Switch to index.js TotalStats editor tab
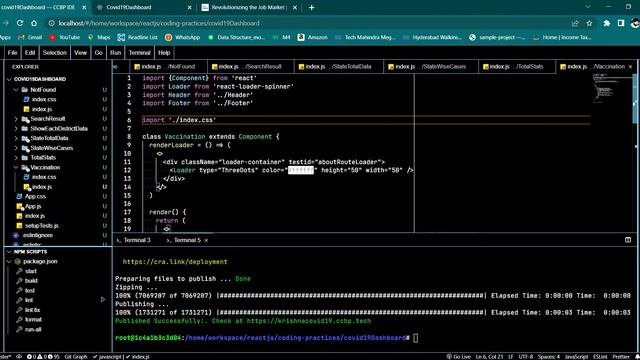Image resolution: width=640 pixels, height=360 pixels. click(x=517, y=67)
